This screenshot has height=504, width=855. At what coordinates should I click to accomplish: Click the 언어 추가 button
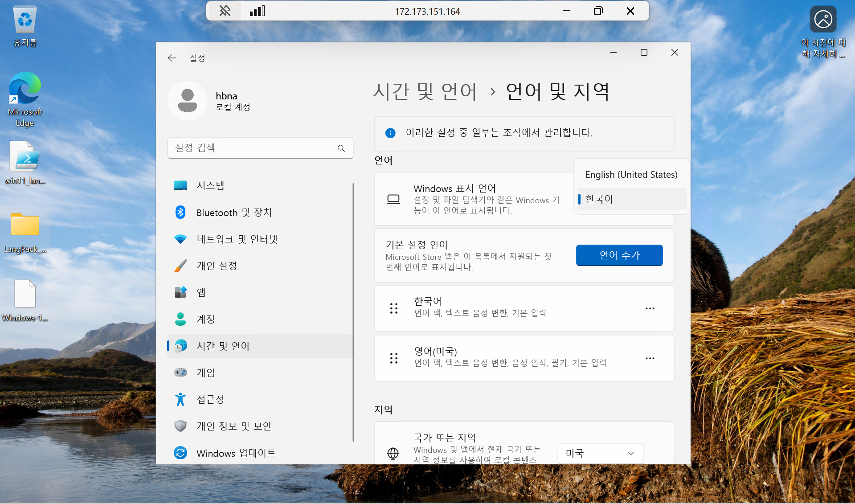[x=619, y=255]
